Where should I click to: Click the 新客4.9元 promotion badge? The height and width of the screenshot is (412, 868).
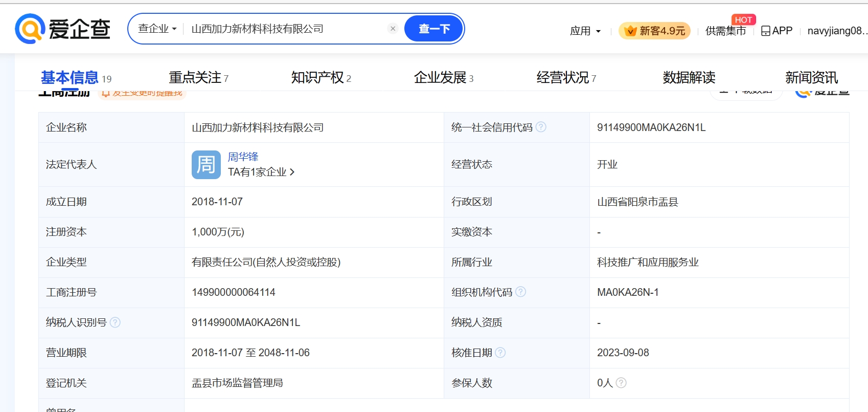coord(654,31)
